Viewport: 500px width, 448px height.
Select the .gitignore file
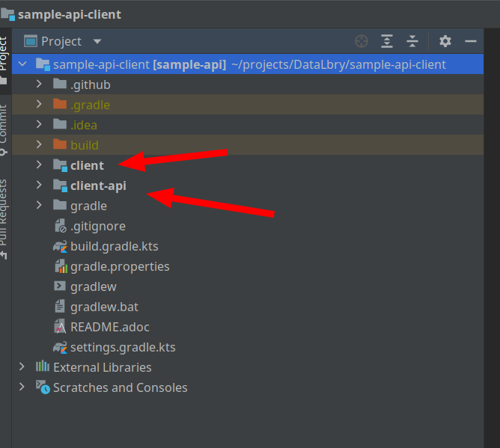97,226
